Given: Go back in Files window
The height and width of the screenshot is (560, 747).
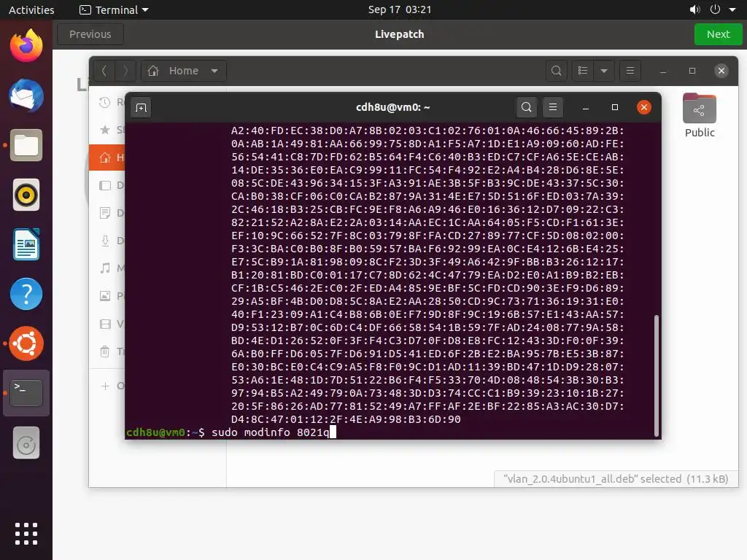Looking at the screenshot, I should coord(104,71).
